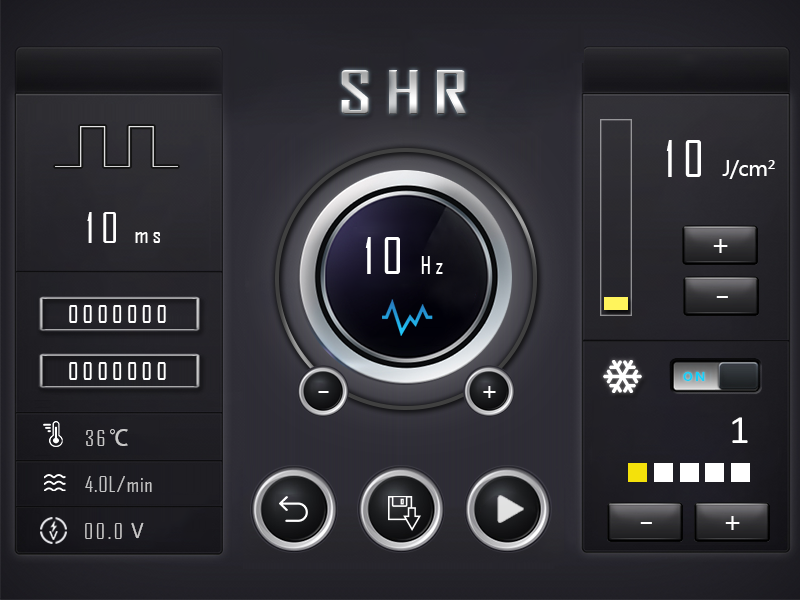Click the square pulse waveform icon
This screenshot has height=600, width=800.
click(x=117, y=146)
